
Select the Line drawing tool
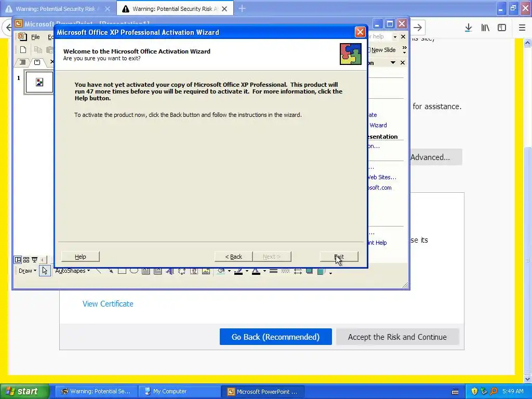[x=98, y=271]
